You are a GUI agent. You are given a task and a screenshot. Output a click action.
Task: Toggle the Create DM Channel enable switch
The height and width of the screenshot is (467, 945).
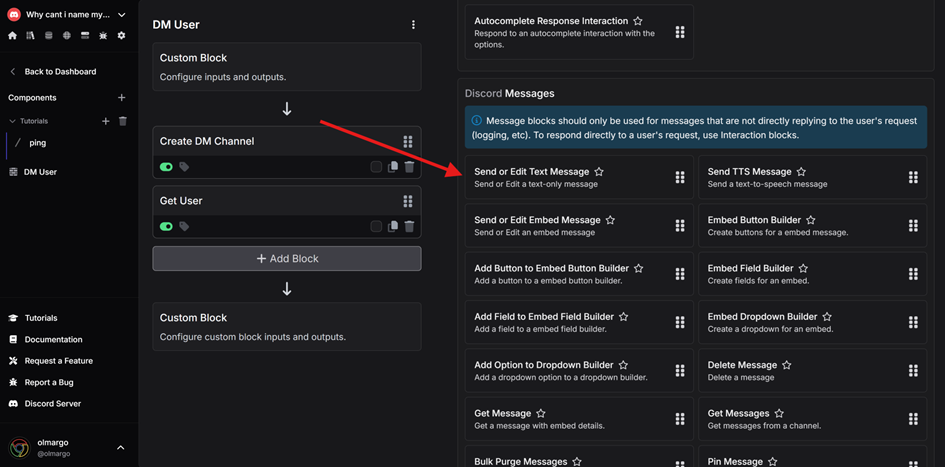(x=166, y=167)
